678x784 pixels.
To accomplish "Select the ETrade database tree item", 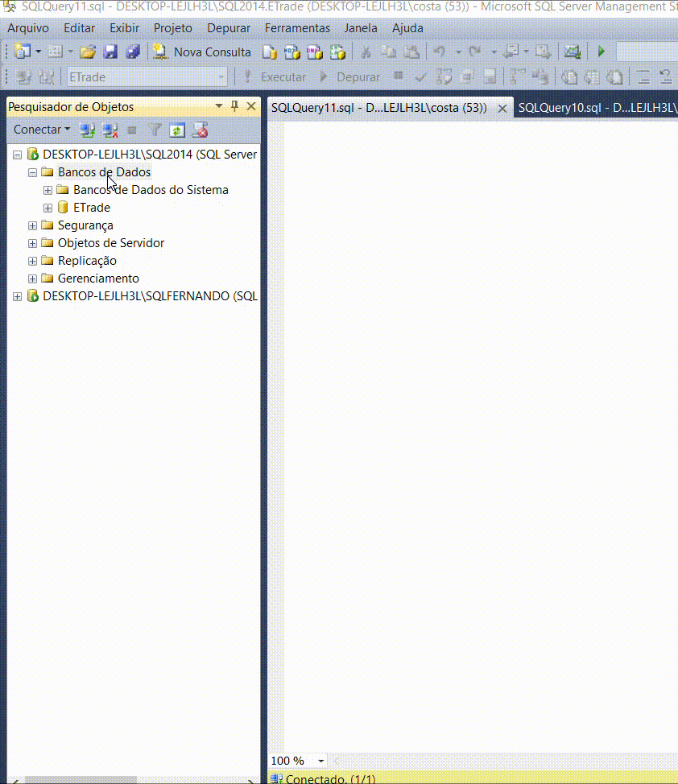I will click(92, 208).
